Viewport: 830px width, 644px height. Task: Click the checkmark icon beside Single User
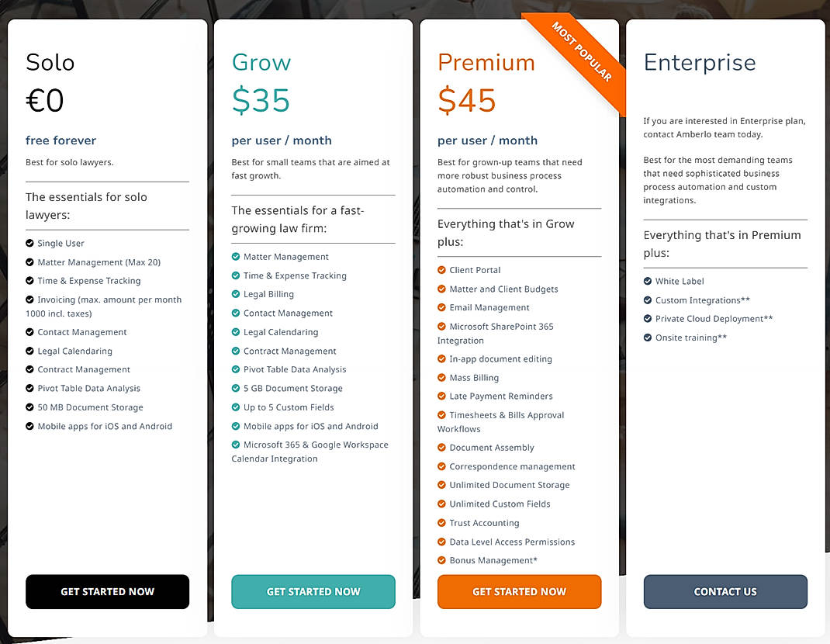pyautogui.click(x=31, y=243)
